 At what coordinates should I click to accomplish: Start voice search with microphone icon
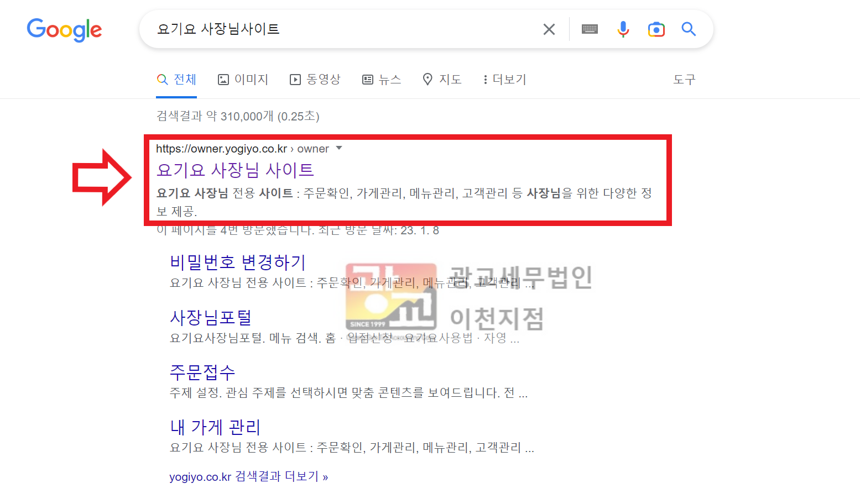coord(623,29)
